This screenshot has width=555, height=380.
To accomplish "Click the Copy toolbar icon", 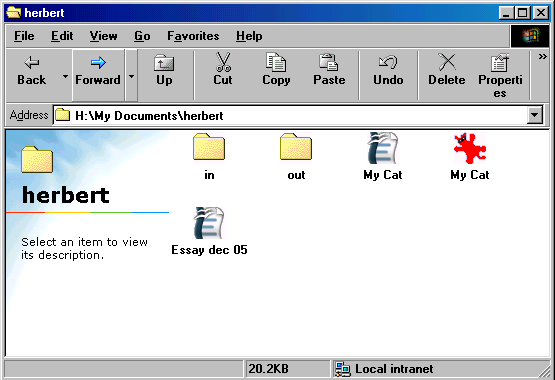I will click(x=276, y=62).
